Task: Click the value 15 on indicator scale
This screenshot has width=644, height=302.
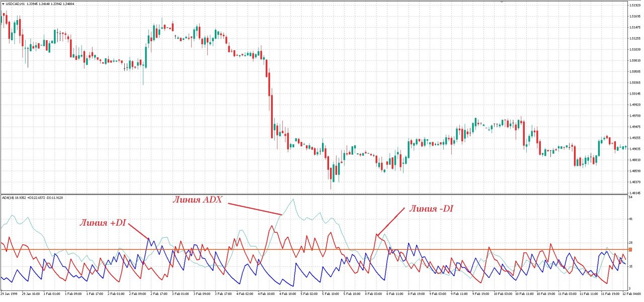Action: 630,266
